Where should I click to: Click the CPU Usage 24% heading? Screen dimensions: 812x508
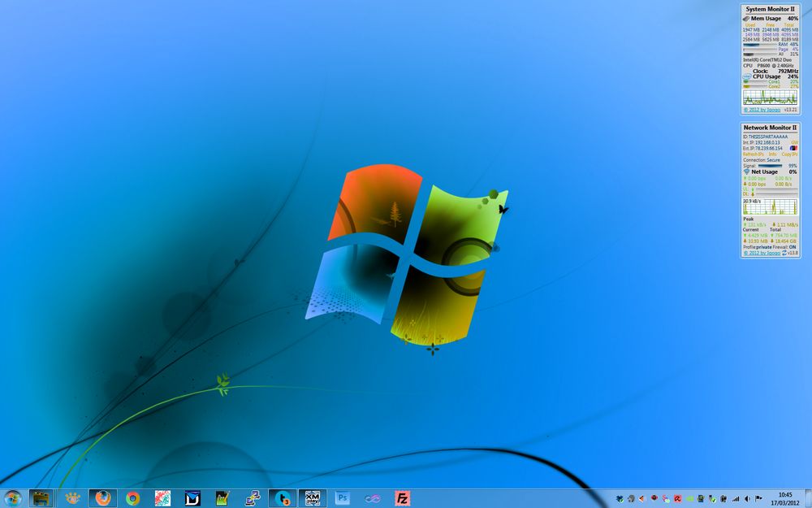pos(770,76)
